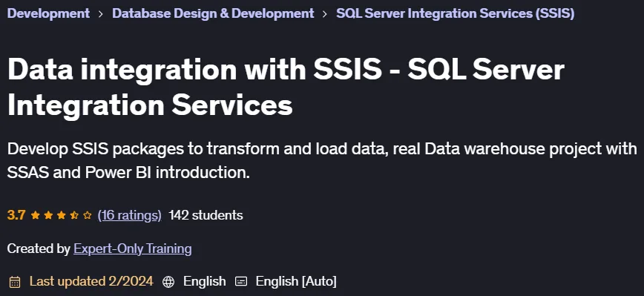644x296 pixels.
Task: Click the 142 students text
Action: 206,215
